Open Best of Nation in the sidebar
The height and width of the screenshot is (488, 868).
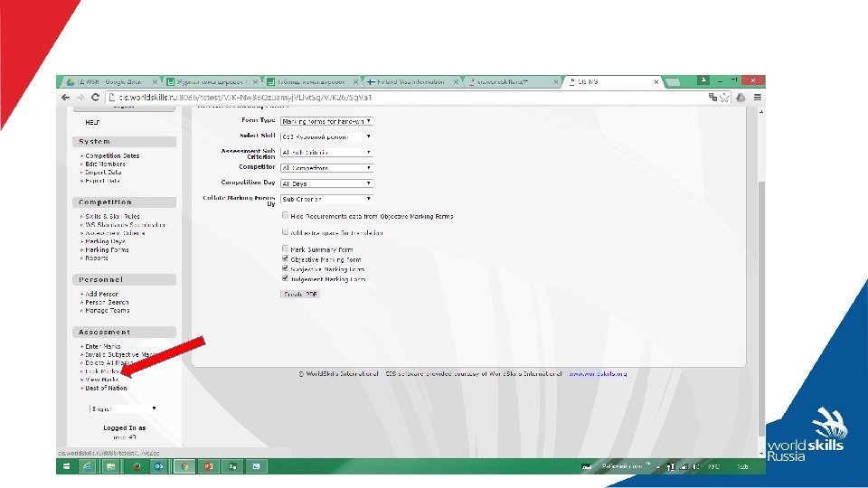coord(107,389)
